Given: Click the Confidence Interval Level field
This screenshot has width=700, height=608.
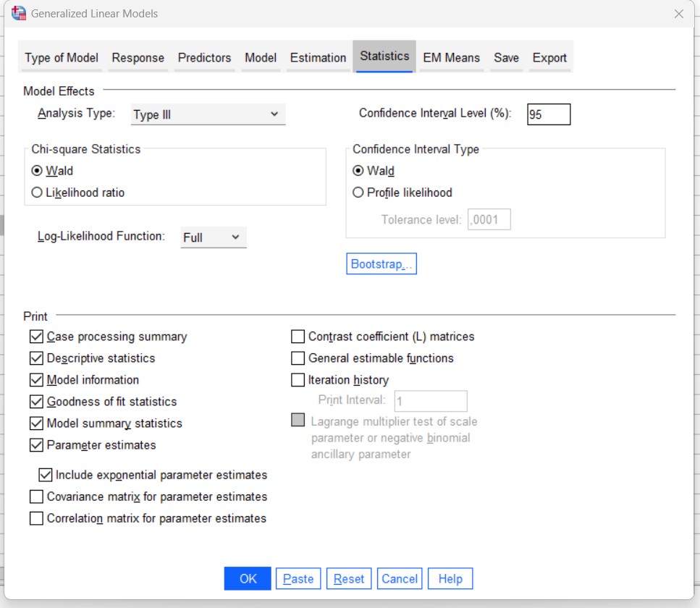Looking at the screenshot, I should point(548,114).
